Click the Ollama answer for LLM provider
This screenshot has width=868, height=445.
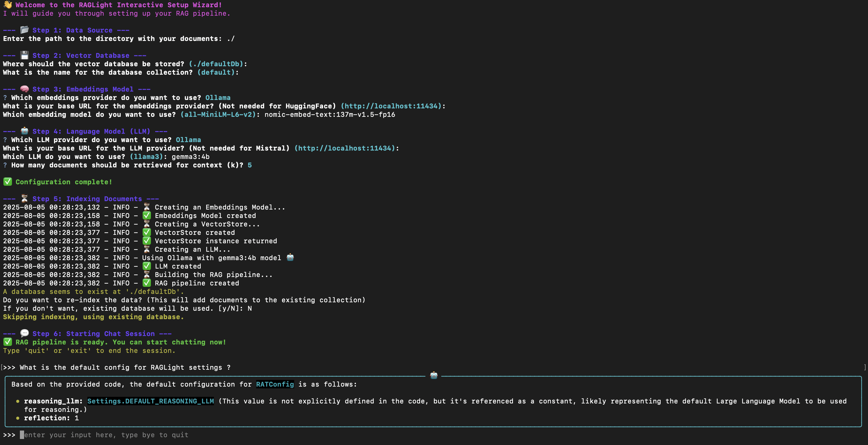(188, 140)
